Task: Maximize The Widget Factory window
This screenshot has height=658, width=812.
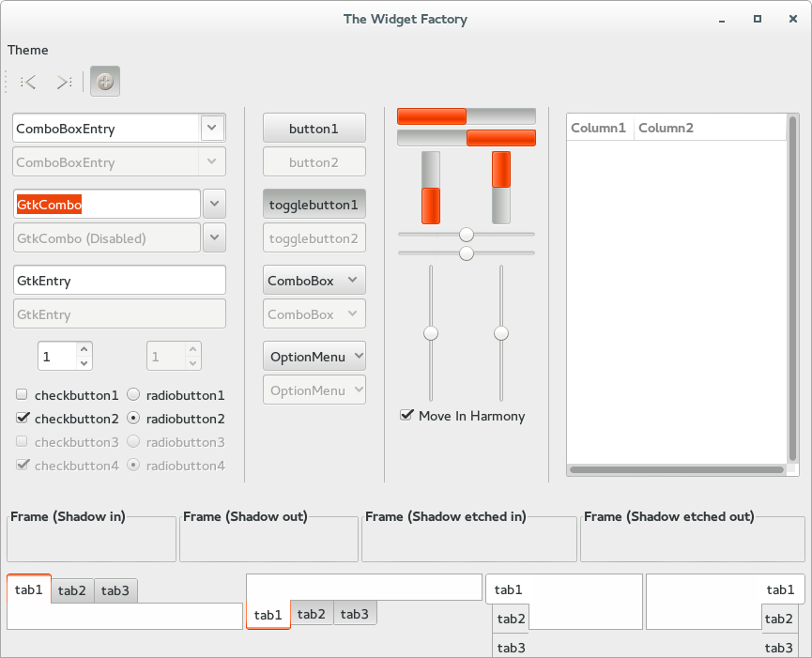Action: point(758,19)
